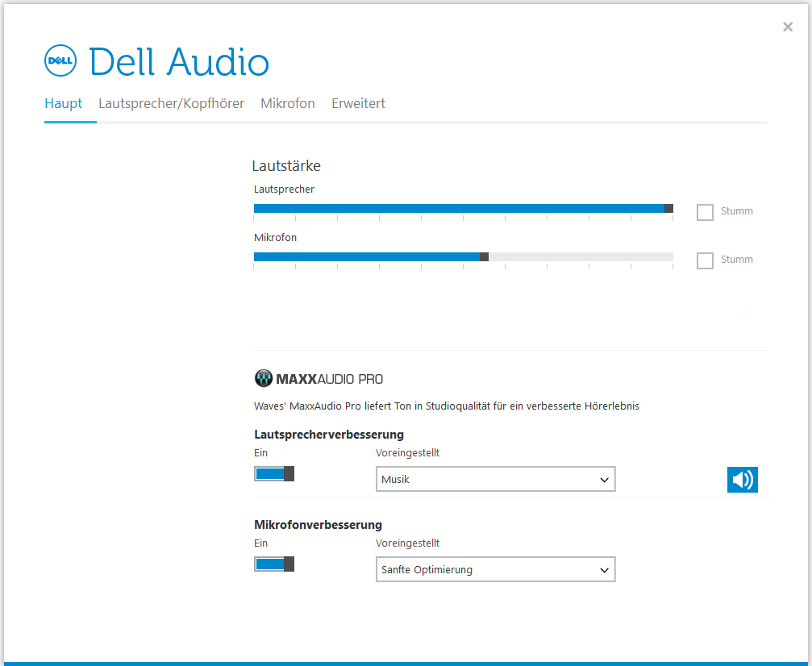Open the Mikrofon tab
The height and width of the screenshot is (666, 812).
[x=288, y=103]
